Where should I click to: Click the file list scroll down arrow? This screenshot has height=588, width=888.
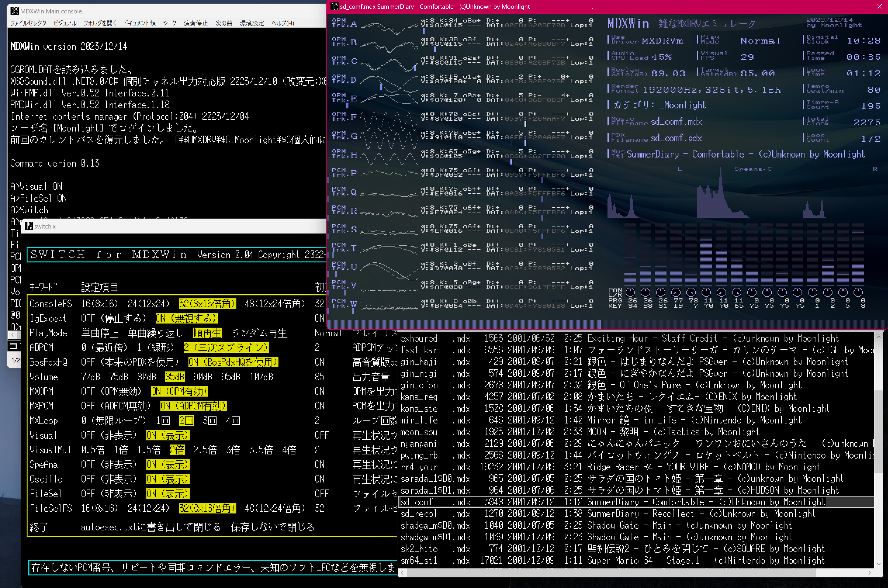[879, 564]
